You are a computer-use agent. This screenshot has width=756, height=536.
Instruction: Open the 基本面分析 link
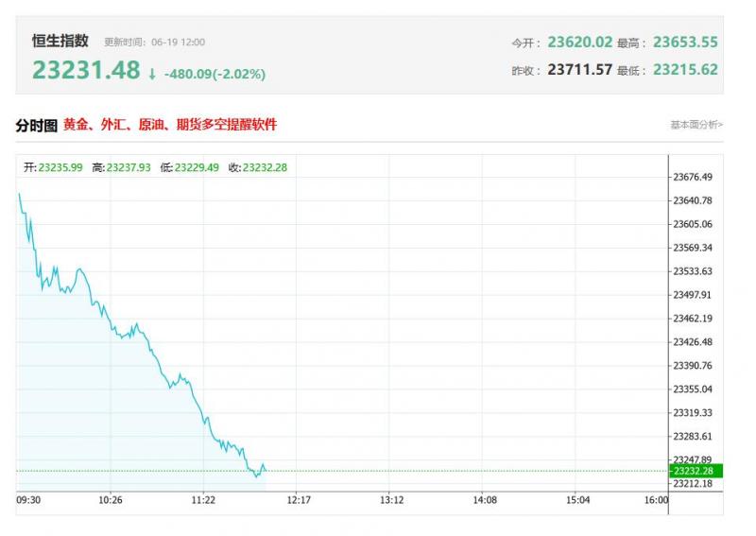coord(696,125)
